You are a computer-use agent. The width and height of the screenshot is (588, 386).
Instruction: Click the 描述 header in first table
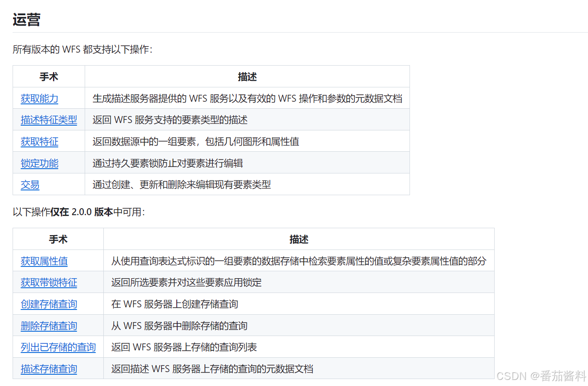[x=247, y=77]
